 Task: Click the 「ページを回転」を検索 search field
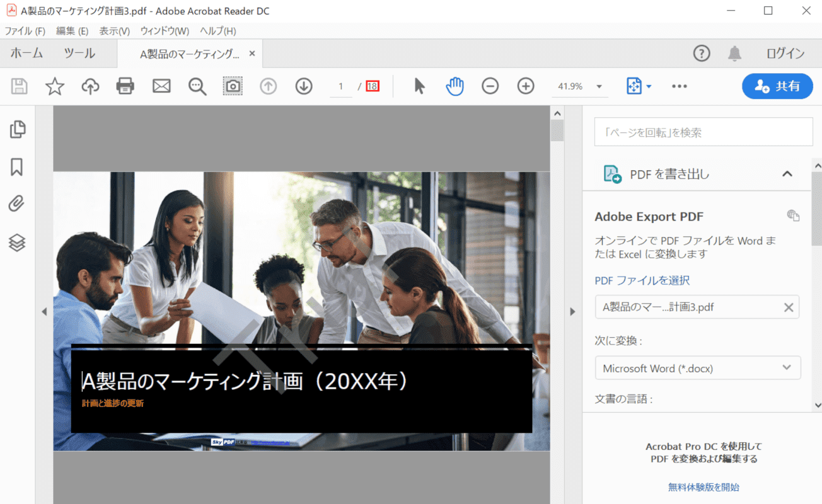[703, 132]
